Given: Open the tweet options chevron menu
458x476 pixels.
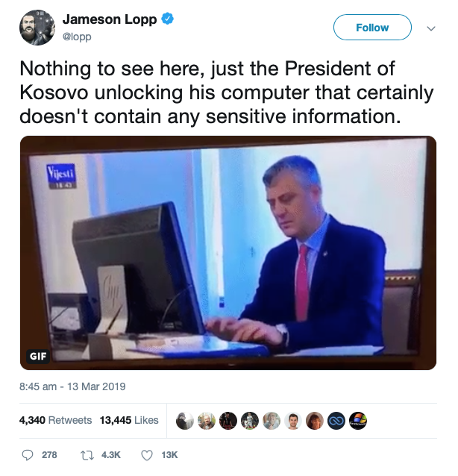Looking at the screenshot, I should pos(431,28).
